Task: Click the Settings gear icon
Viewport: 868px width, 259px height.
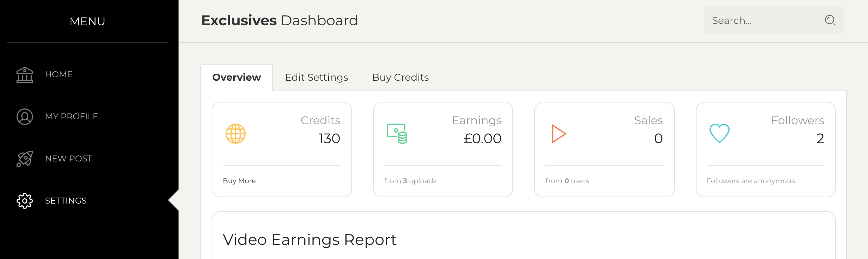Action: point(25,201)
